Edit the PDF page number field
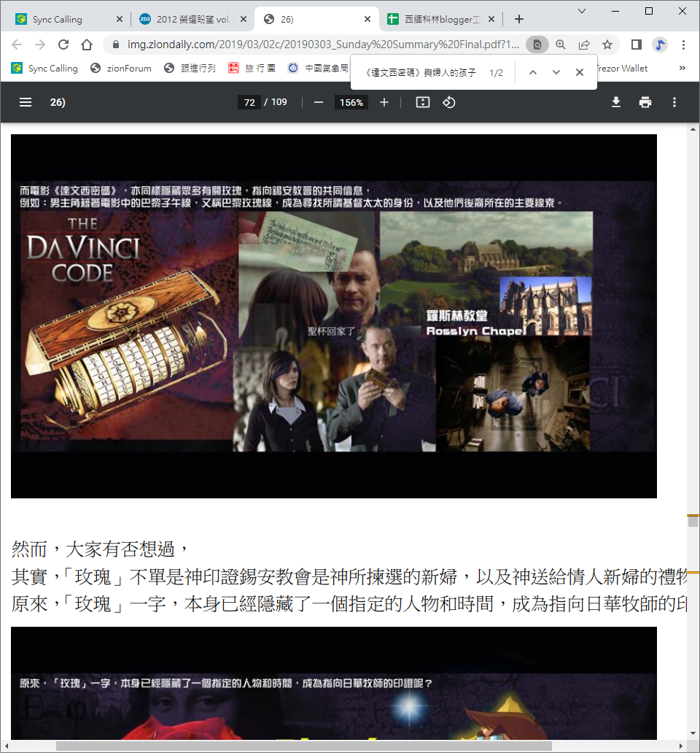Viewport: 700px width, 753px height. coord(249,102)
